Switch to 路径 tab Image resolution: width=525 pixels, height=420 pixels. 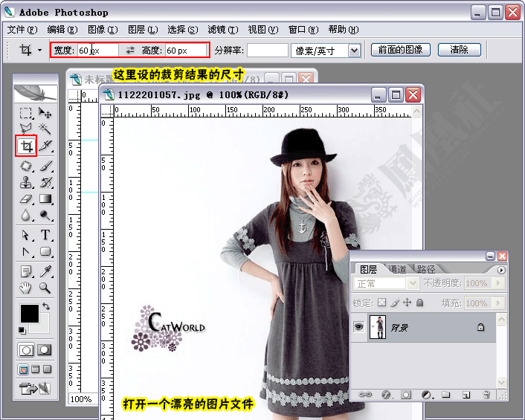point(426,269)
